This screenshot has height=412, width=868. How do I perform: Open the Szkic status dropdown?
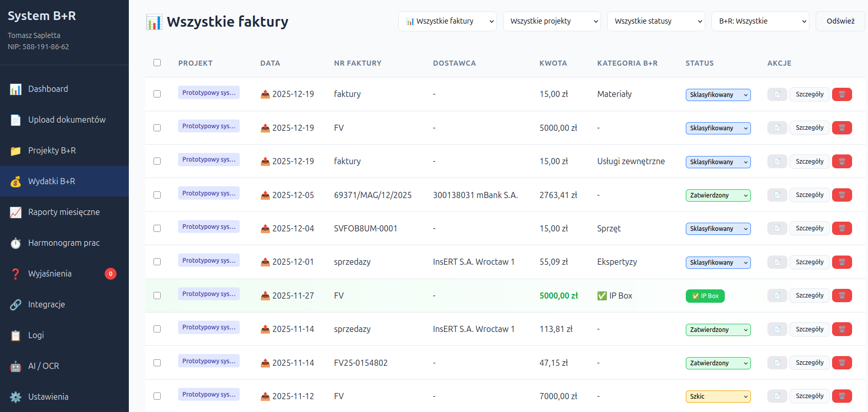coord(718,397)
